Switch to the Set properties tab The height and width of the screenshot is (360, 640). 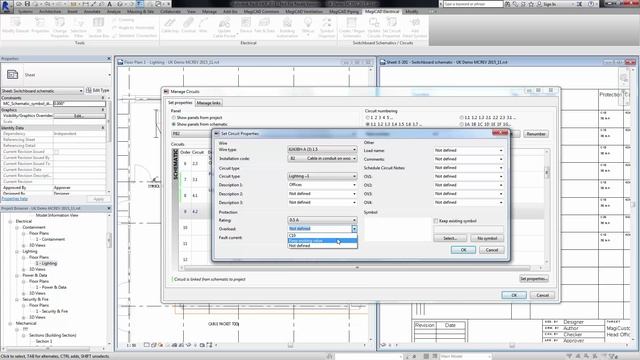coord(180,102)
